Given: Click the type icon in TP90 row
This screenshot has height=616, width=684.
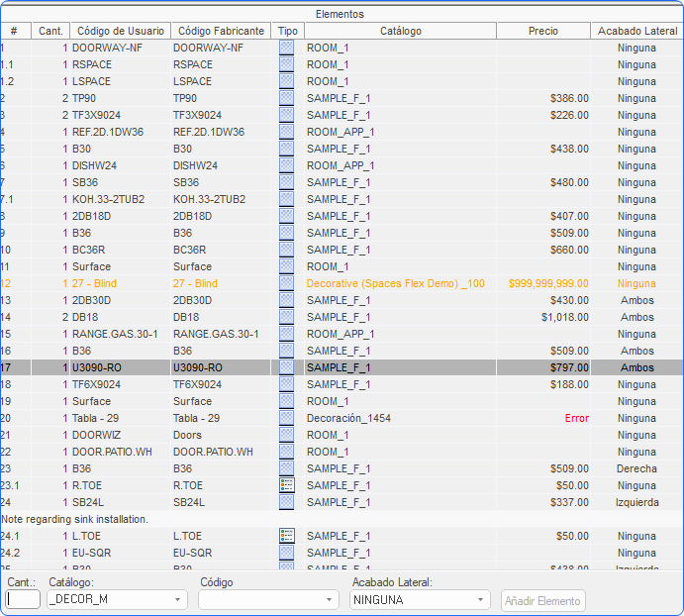Looking at the screenshot, I should (x=286, y=98).
